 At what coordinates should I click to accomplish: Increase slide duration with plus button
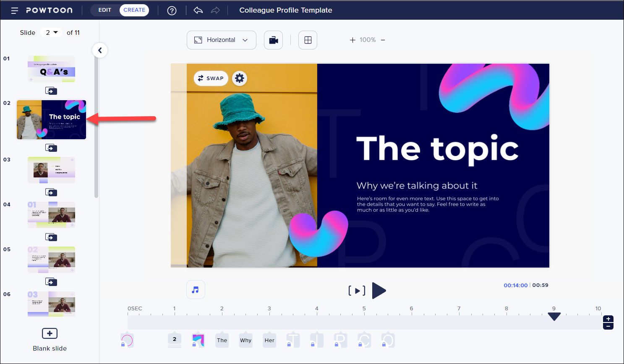[608, 319]
